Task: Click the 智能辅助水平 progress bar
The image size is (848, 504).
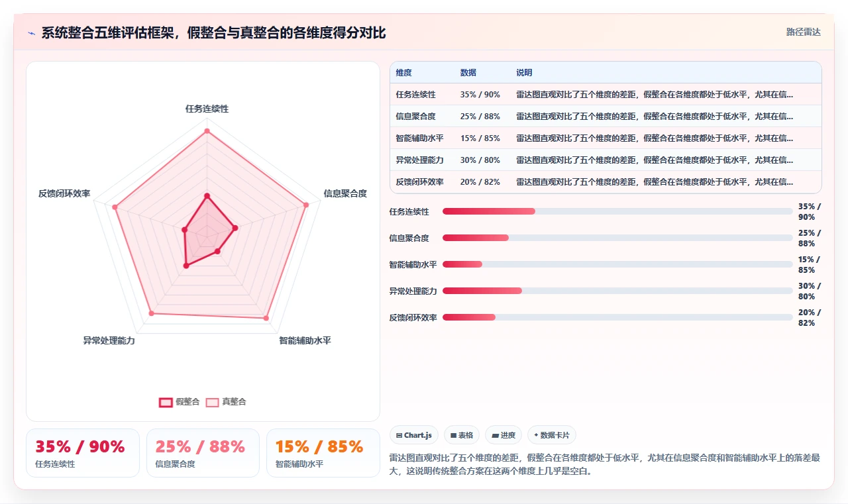Action: pos(617,264)
